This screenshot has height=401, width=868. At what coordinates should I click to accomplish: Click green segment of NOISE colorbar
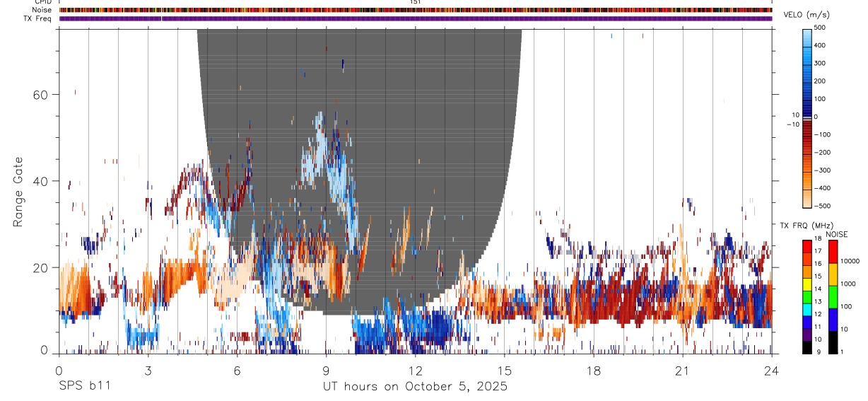pos(833,297)
